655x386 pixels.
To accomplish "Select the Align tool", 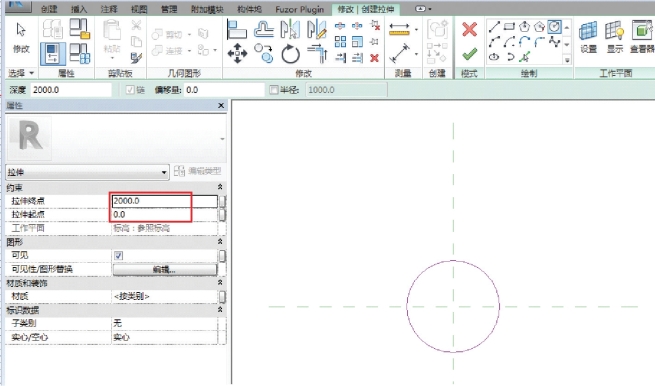I will click(x=237, y=29).
